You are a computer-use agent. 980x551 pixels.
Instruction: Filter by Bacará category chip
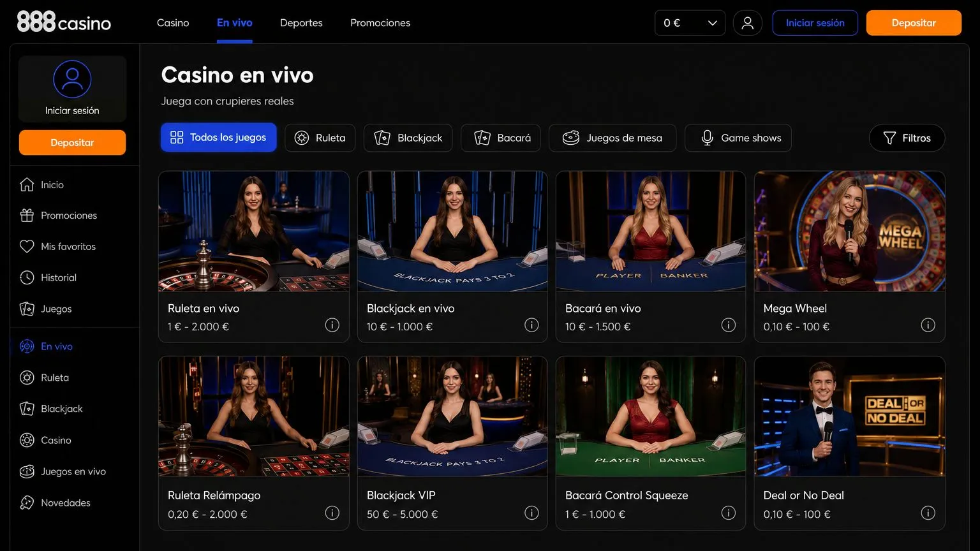[x=501, y=138]
